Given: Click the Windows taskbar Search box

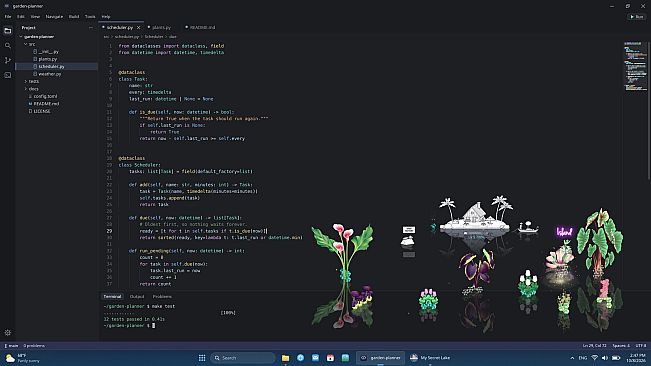Looking at the screenshot, I should point(243,358).
